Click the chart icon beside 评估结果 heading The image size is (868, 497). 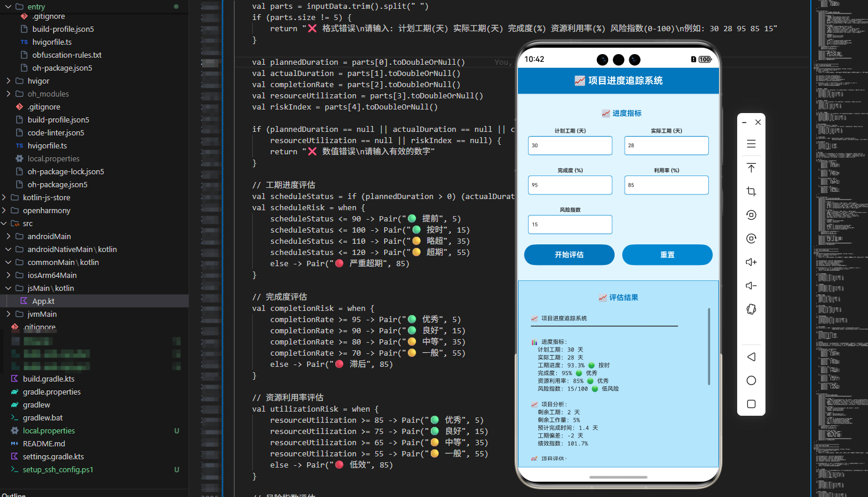603,297
